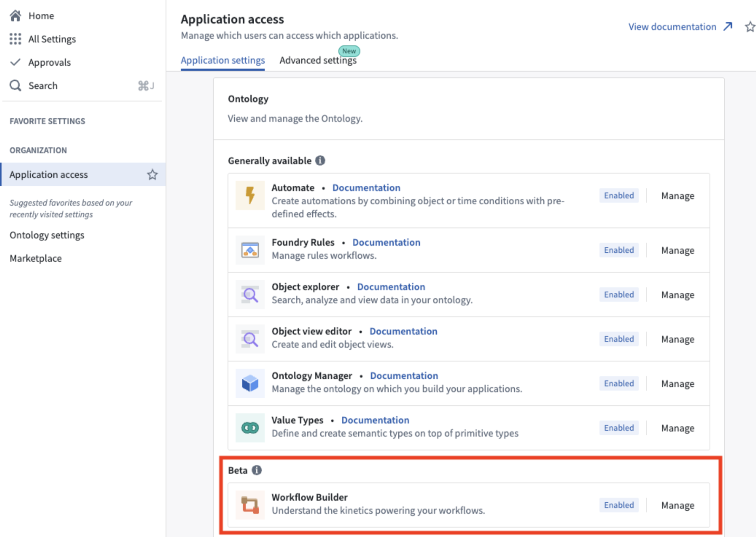Viewport: 756px width, 537px height.
Task: Open Marketplace suggested favorite
Action: point(35,258)
